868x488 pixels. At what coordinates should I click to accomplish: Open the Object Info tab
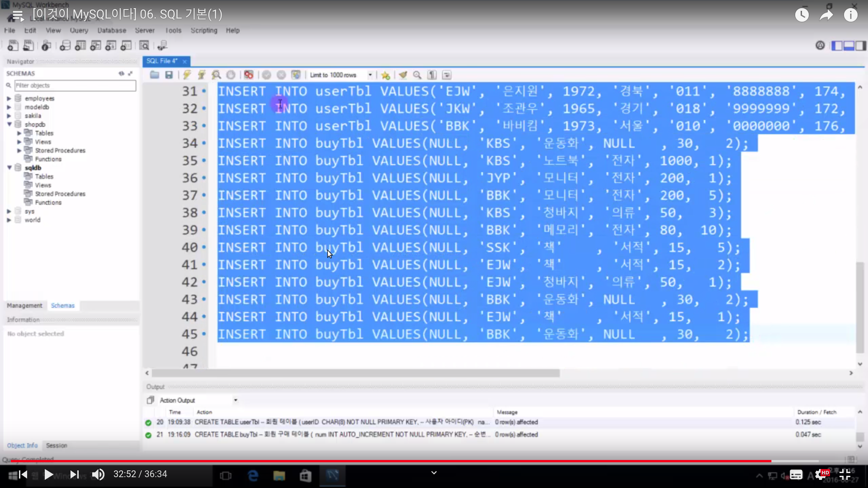click(22, 446)
